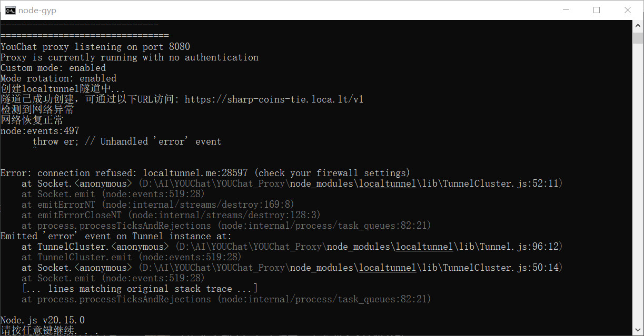Click the cmd icon in the title bar
Viewport: 644px width, 336px height.
(10, 10)
